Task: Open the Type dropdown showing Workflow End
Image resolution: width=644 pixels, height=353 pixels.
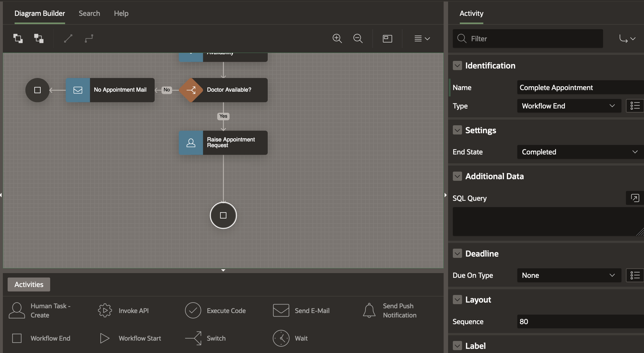Action: pos(568,106)
